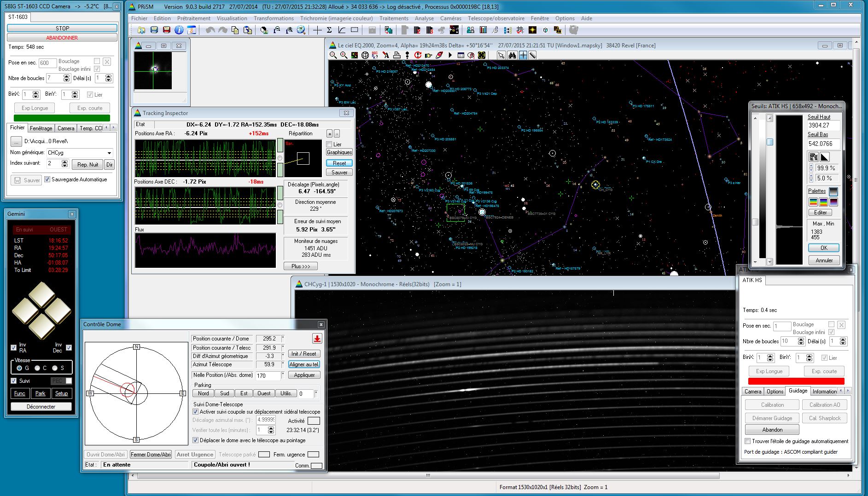The image size is (868, 496).
Task: Click the globe icon in sky map toolbar
Action: coord(365,55)
